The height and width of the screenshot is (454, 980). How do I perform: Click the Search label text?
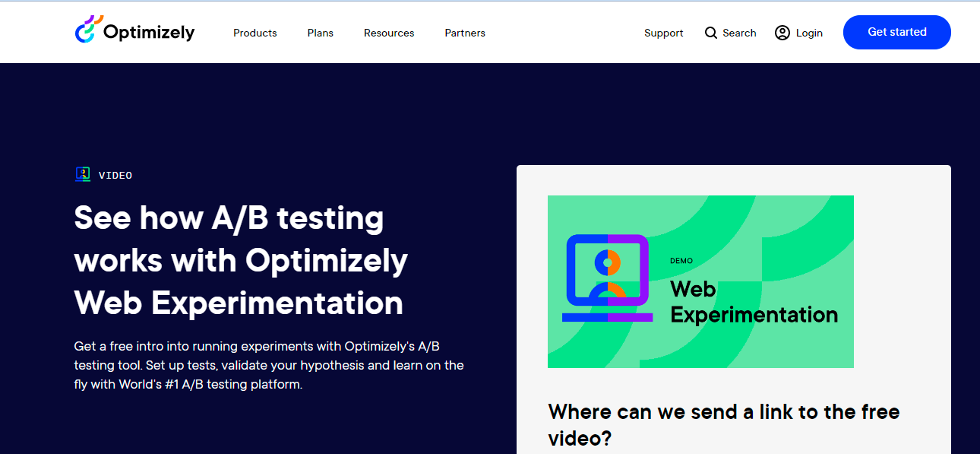click(739, 33)
